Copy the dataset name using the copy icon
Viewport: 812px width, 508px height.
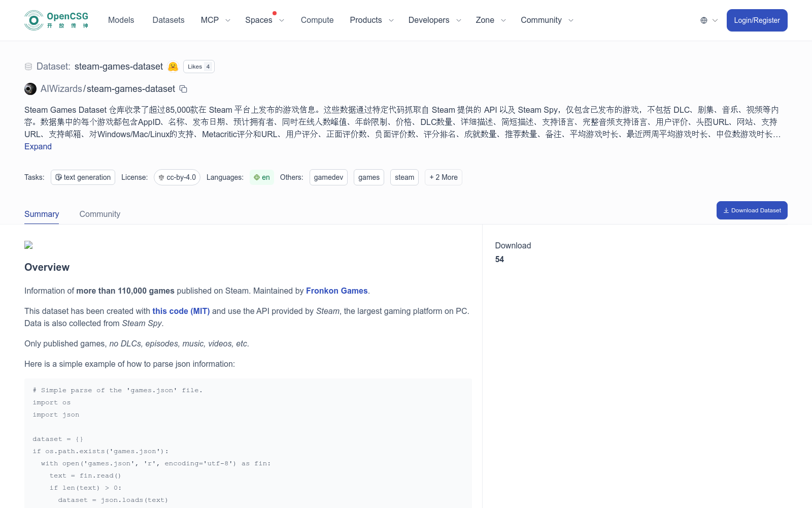pos(183,89)
